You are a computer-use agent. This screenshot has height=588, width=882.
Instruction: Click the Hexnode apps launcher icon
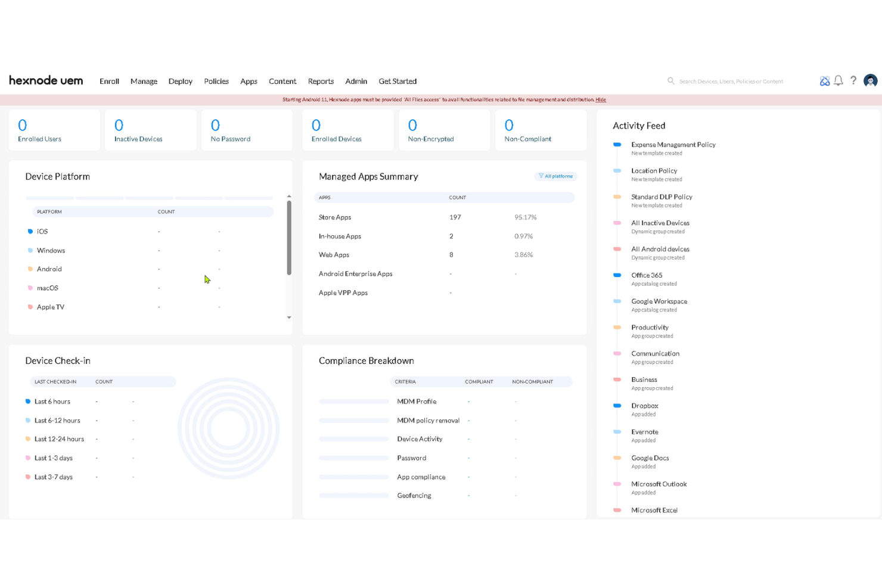(824, 80)
